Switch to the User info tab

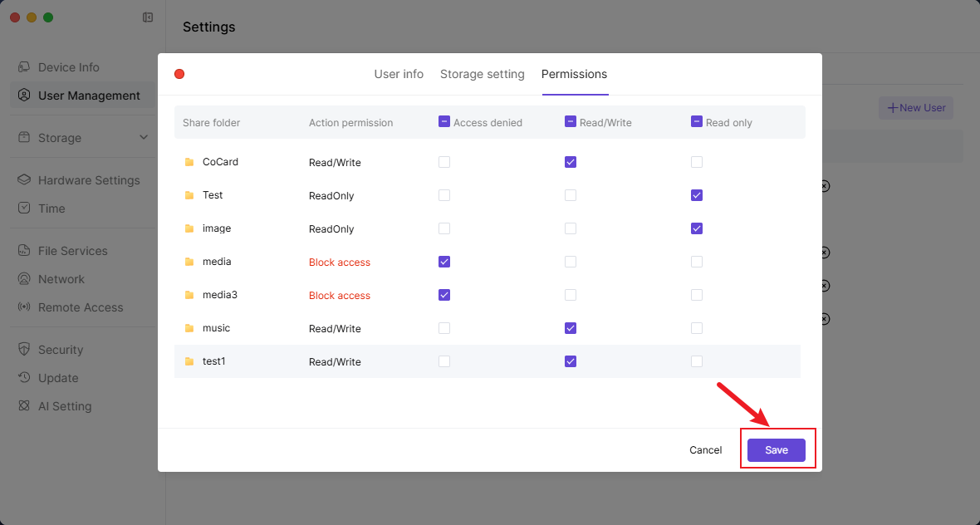point(399,74)
